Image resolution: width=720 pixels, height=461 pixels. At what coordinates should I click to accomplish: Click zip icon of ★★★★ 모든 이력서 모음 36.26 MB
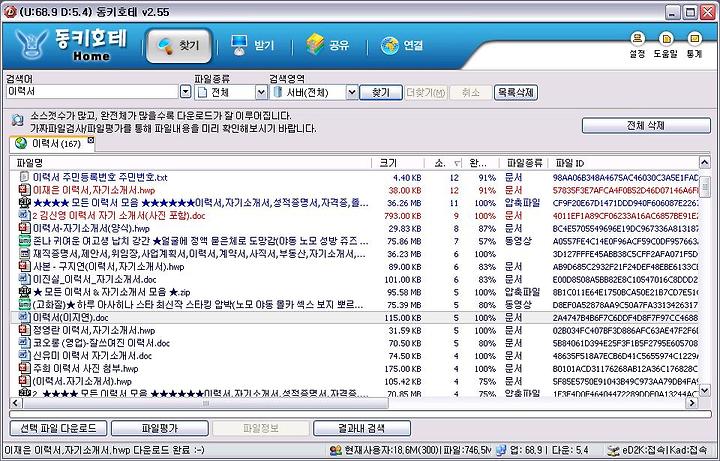point(24,202)
